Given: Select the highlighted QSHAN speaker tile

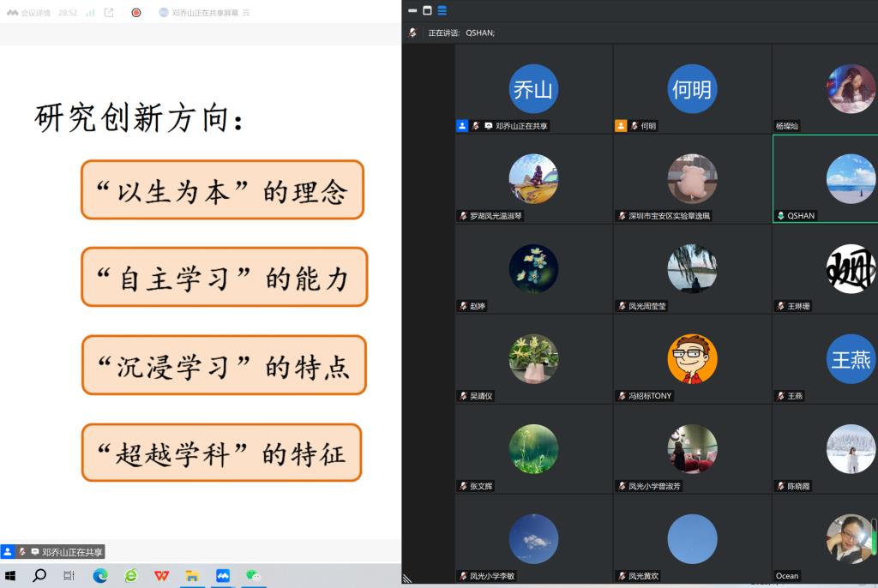Looking at the screenshot, I should pos(826,178).
